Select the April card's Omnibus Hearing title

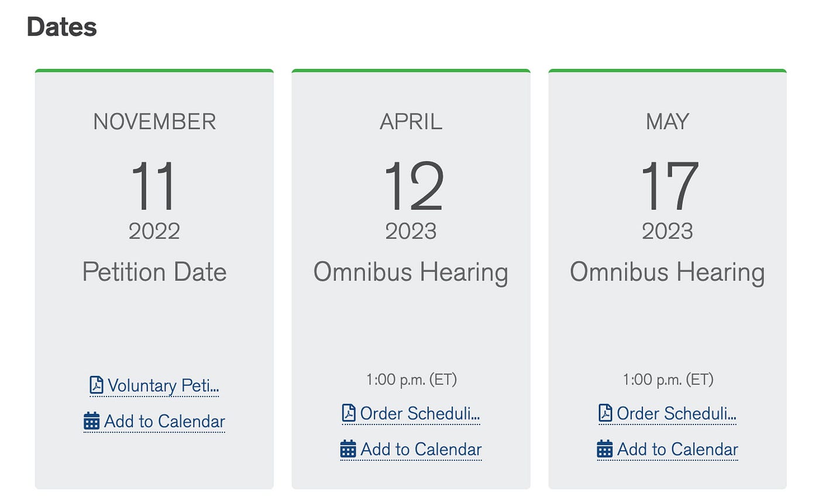(x=411, y=272)
